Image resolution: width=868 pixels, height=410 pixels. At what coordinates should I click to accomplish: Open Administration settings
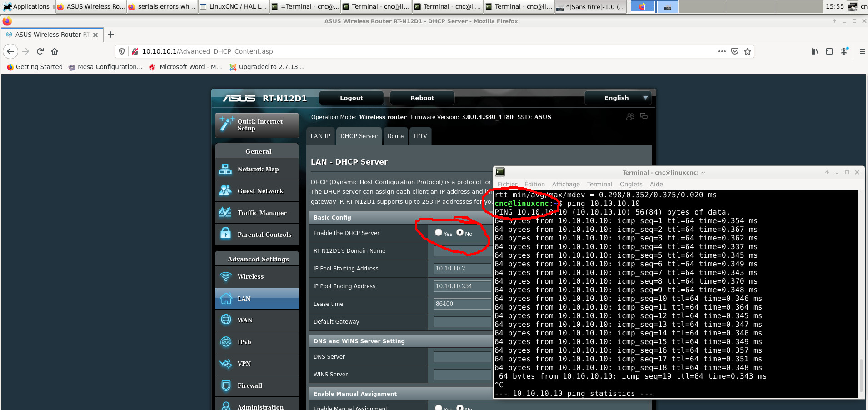pos(257,404)
